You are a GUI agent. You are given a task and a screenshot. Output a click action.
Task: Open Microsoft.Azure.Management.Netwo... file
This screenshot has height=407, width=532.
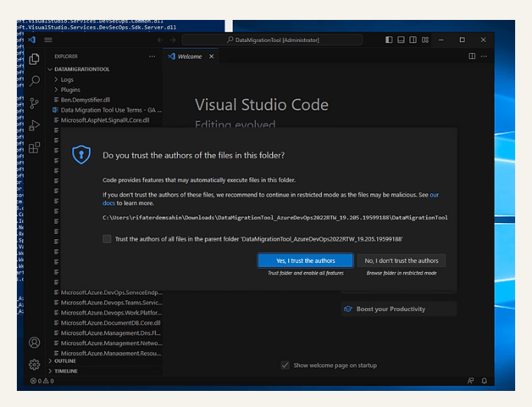click(x=105, y=343)
